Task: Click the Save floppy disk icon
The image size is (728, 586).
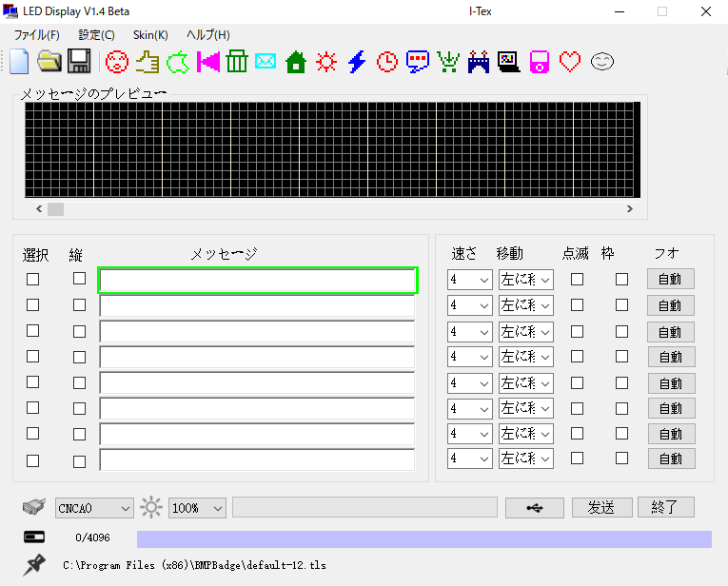Action: coord(79,62)
